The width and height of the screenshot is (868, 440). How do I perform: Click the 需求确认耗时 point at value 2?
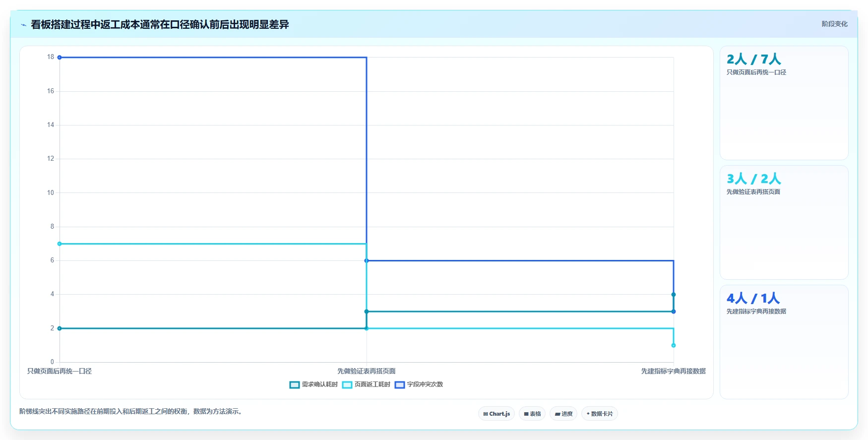[60, 328]
